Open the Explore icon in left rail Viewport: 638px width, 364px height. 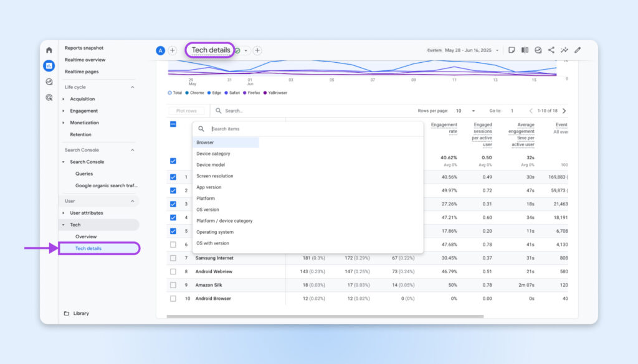click(49, 82)
